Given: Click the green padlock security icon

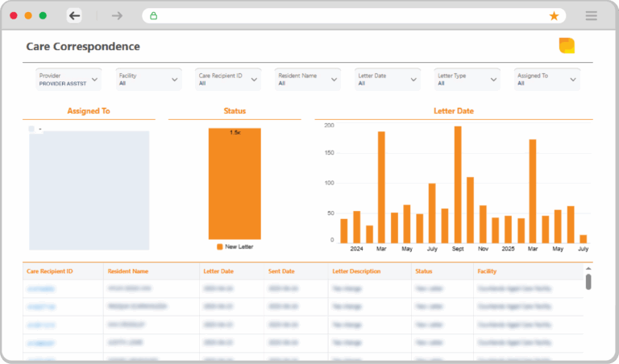Looking at the screenshot, I should click(153, 16).
